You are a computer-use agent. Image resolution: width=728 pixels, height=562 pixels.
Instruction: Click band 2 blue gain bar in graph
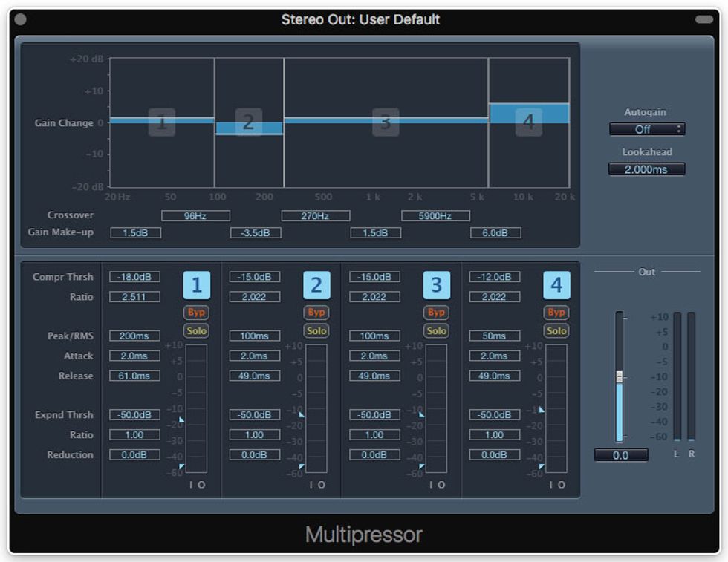pos(250,128)
